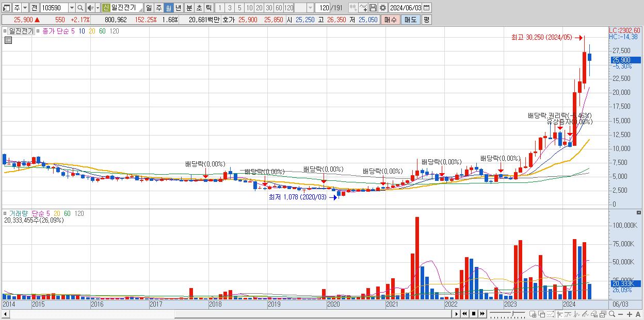Image resolution: width=644 pixels, height=320 pixels.
Task: Click the eraser with bars icon at bottom
Action: click(x=594, y=314)
